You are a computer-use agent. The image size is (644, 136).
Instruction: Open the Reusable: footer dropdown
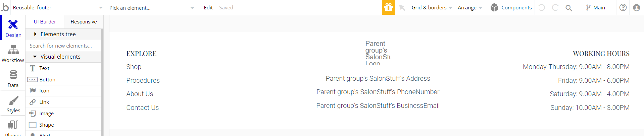[x=58, y=7]
